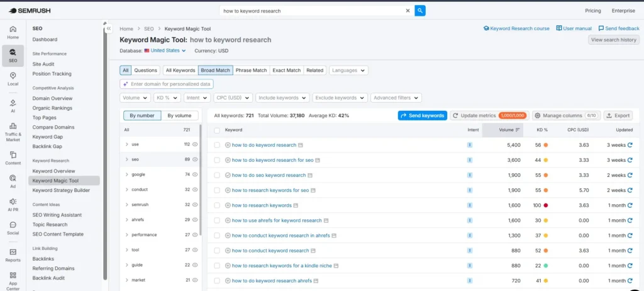Change the United States database dropdown
This screenshot has height=291, width=644.
point(165,50)
